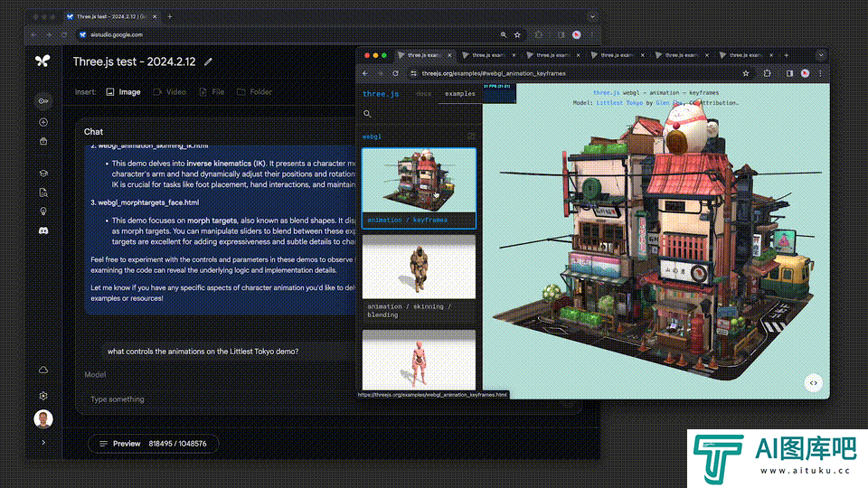Click the three.js site logo link
The height and width of the screenshot is (488, 868).
pos(381,94)
